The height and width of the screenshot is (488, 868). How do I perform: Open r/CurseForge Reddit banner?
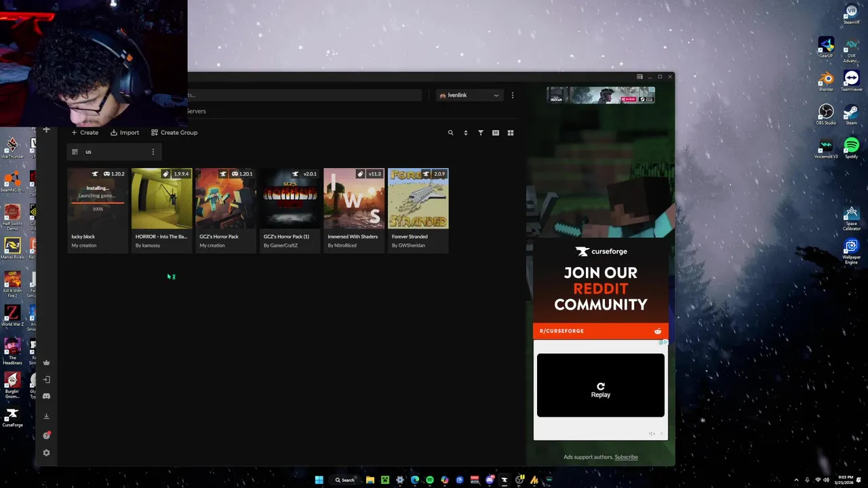click(x=601, y=331)
